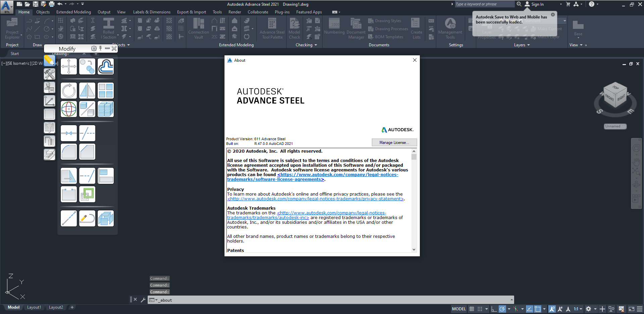Click the Manage License button
This screenshot has width=644, height=314.
pos(394,143)
